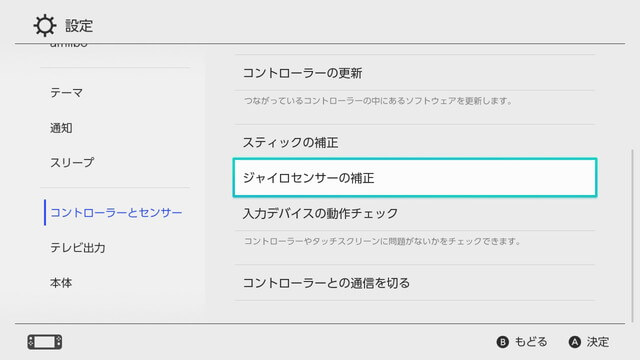The image size is (640, 360).
Task: Open スティックの補正 calibration
Action: pos(415,142)
